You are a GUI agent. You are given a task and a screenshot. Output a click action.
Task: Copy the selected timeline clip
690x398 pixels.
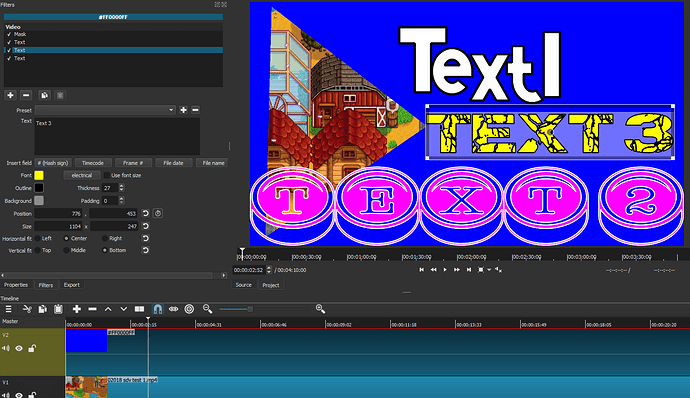(x=43, y=309)
